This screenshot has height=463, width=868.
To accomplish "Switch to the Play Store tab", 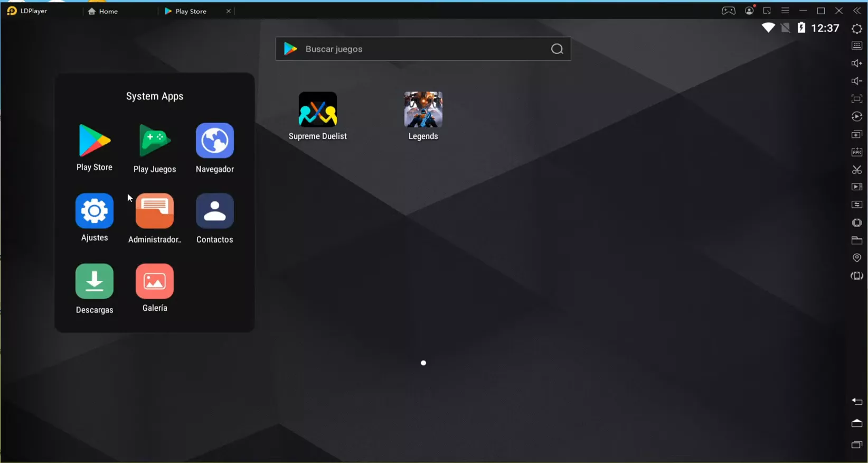I will click(x=191, y=11).
